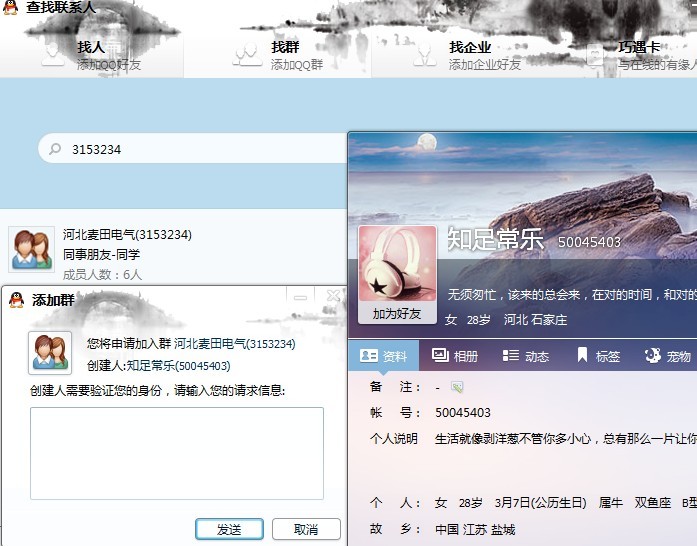697x546 pixels.
Task: Open the 相册 tab in the profile
Action: [x=455, y=356]
